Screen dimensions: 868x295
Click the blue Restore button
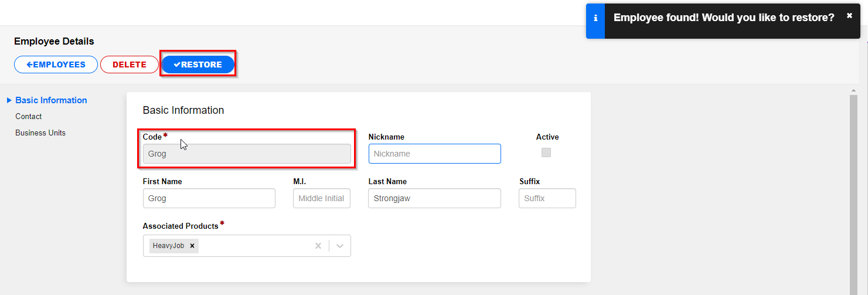point(198,65)
